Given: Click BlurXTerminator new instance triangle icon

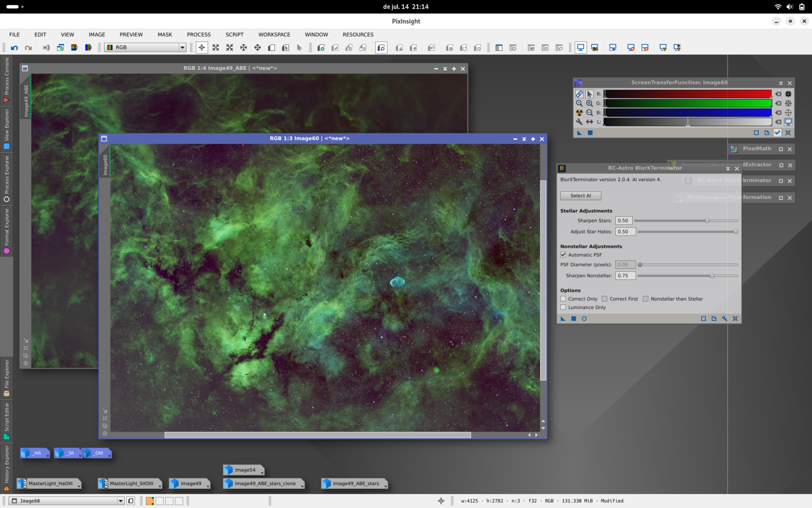Looking at the screenshot, I should (563, 319).
